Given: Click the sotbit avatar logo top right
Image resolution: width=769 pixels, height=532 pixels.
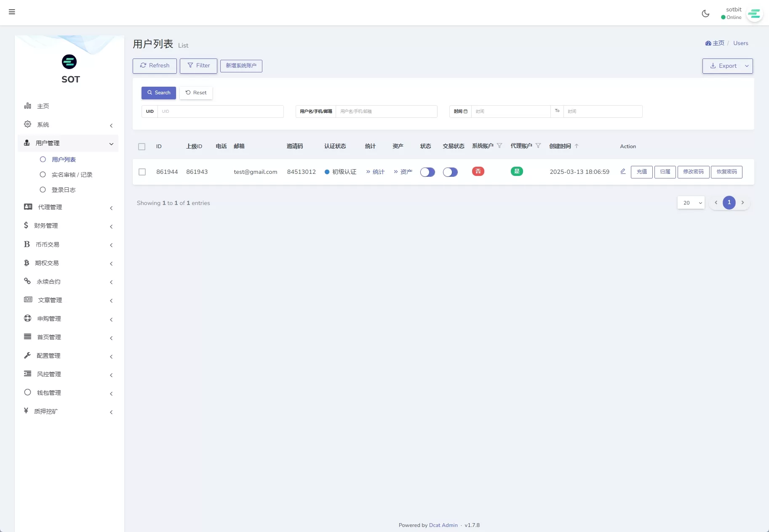Looking at the screenshot, I should [754, 13].
